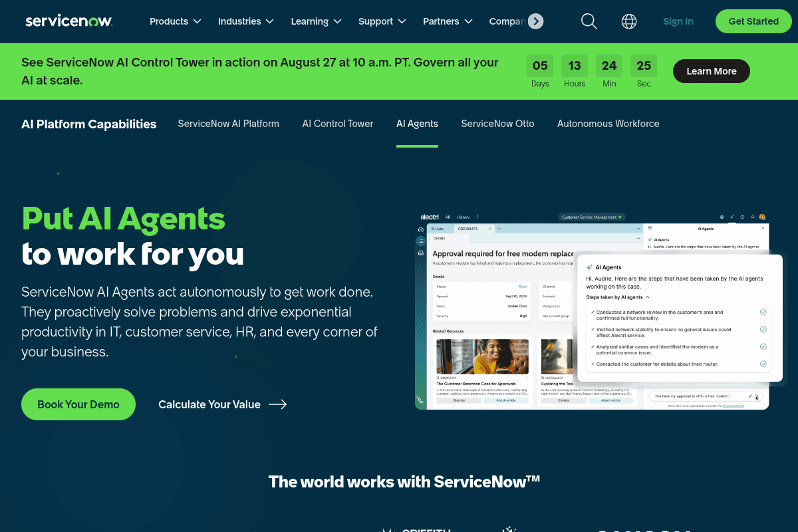Image resolution: width=798 pixels, height=532 pixels.
Task: Expand the Support menu
Action: click(x=382, y=21)
